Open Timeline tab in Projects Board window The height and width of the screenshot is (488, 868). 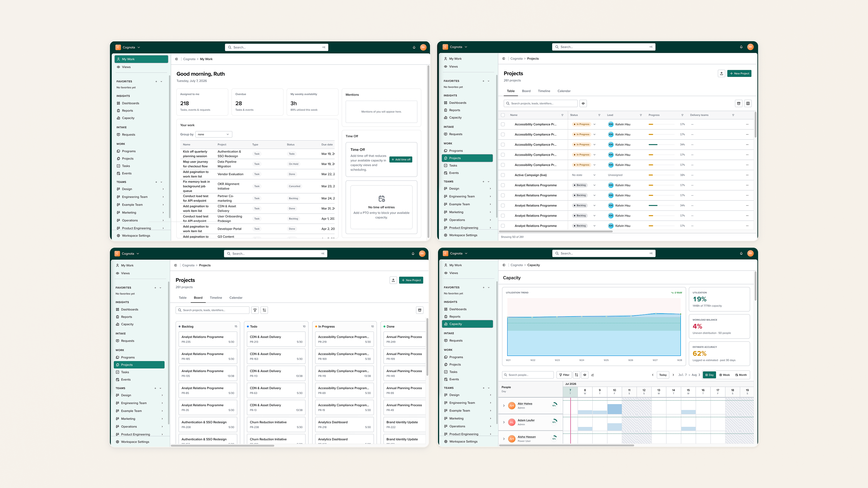216,298
